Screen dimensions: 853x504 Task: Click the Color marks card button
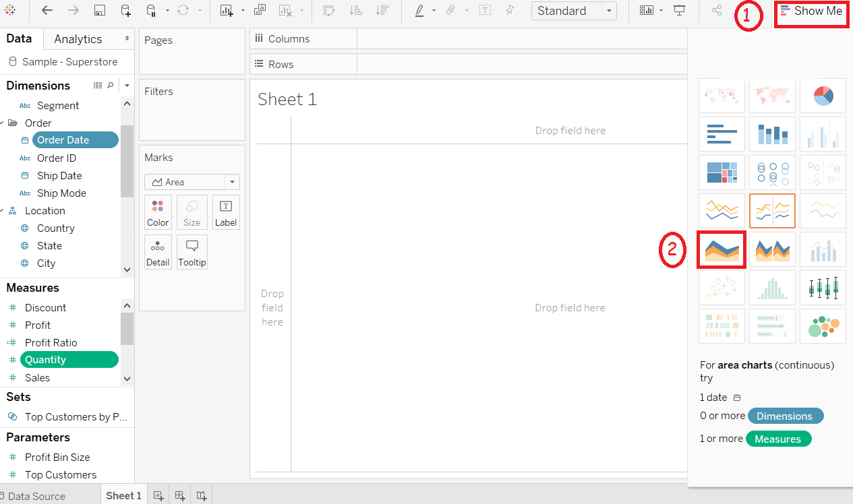(x=158, y=212)
